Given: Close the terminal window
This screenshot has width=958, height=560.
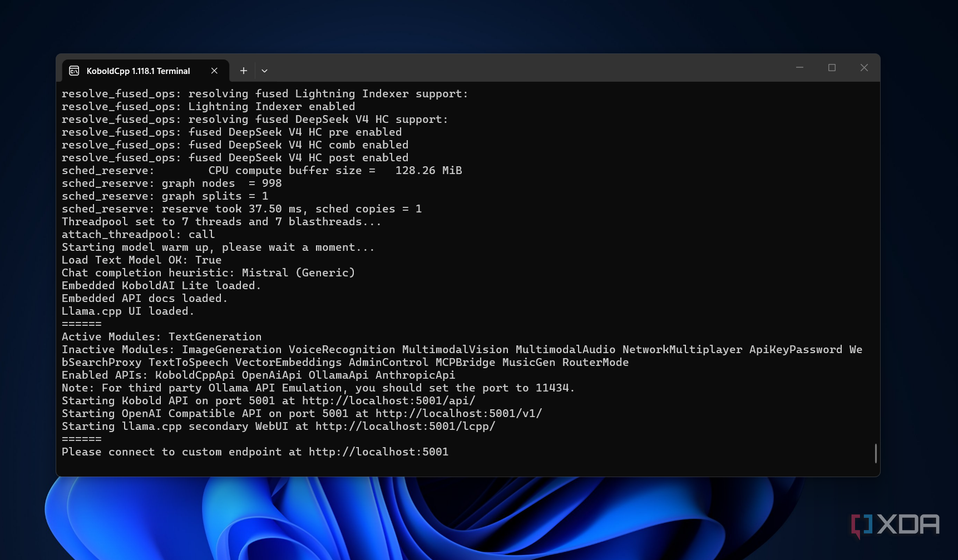Looking at the screenshot, I should click(x=864, y=67).
